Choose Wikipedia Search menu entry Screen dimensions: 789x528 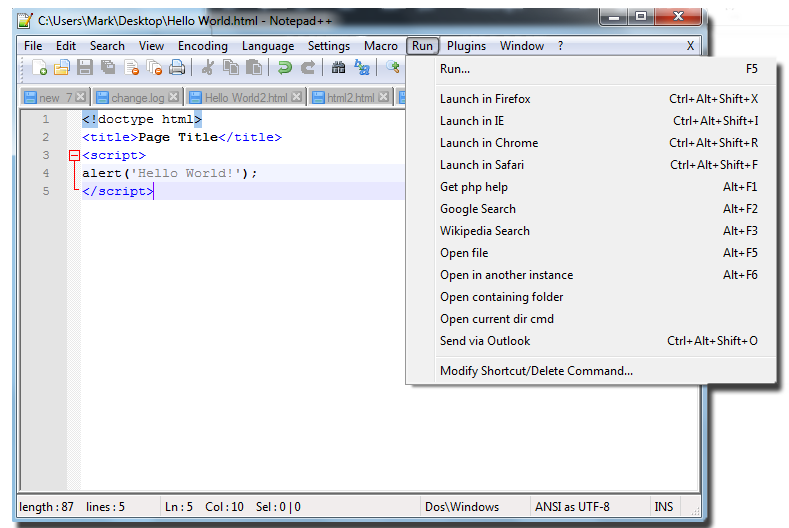tap(591, 231)
